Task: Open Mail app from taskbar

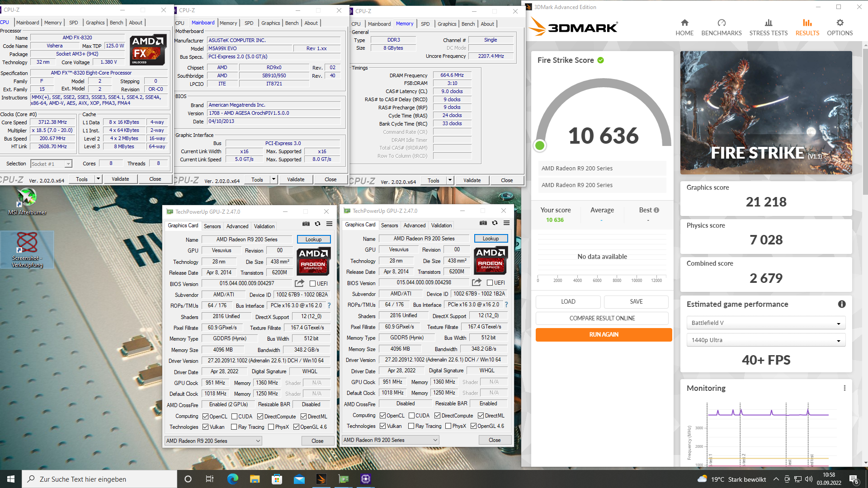Action: (299, 479)
